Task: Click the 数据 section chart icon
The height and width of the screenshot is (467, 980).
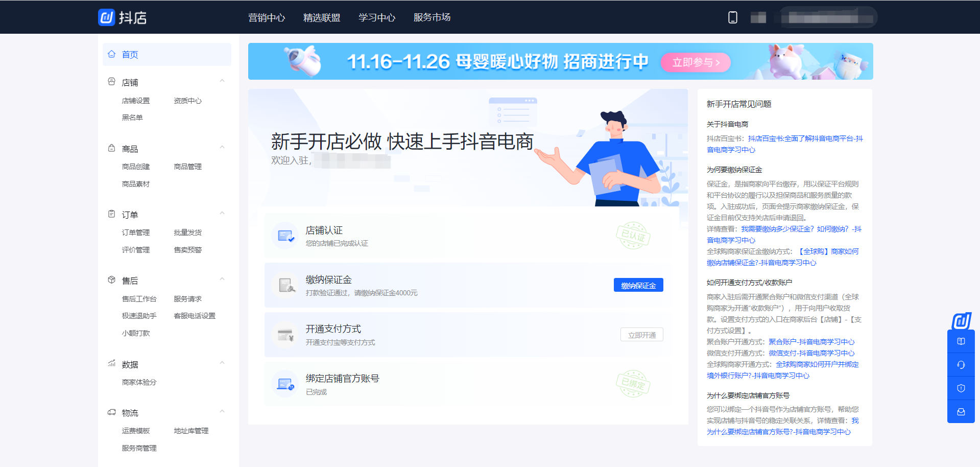Action: (112, 364)
